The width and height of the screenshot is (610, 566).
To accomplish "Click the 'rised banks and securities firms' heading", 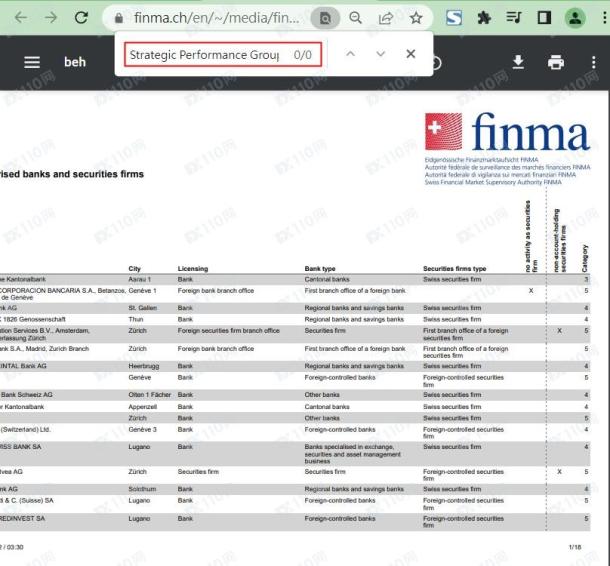I will point(72,174).
